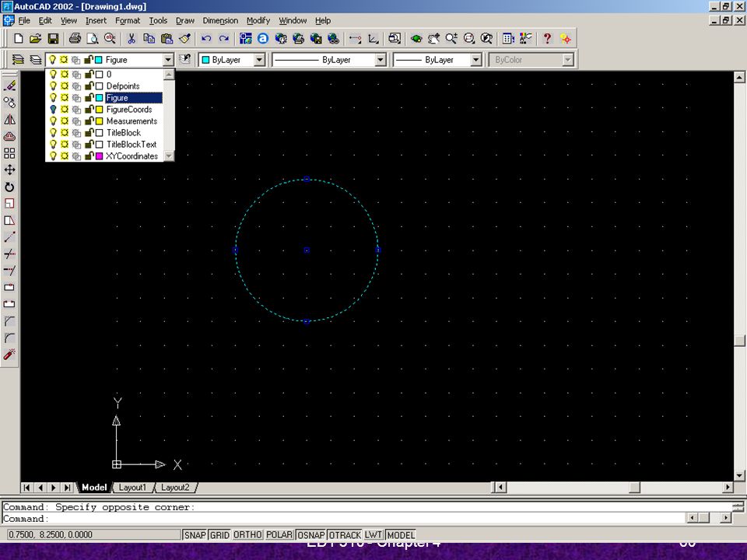Click the first-tab navigation arrow beside Model tab
747x560 pixels.
tap(26, 488)
